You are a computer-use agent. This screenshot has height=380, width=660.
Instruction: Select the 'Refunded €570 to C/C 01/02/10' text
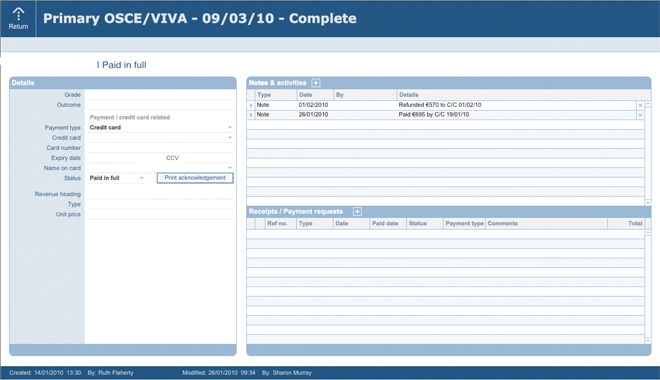440,105
